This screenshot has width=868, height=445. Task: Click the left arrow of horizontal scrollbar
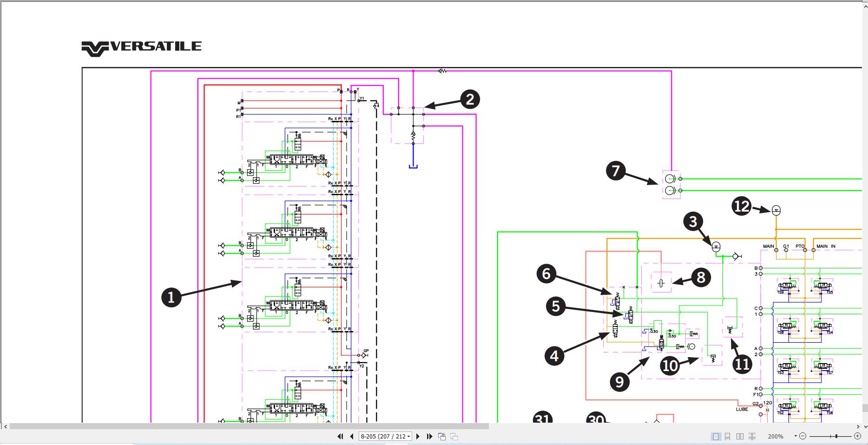tap(5, 426)
